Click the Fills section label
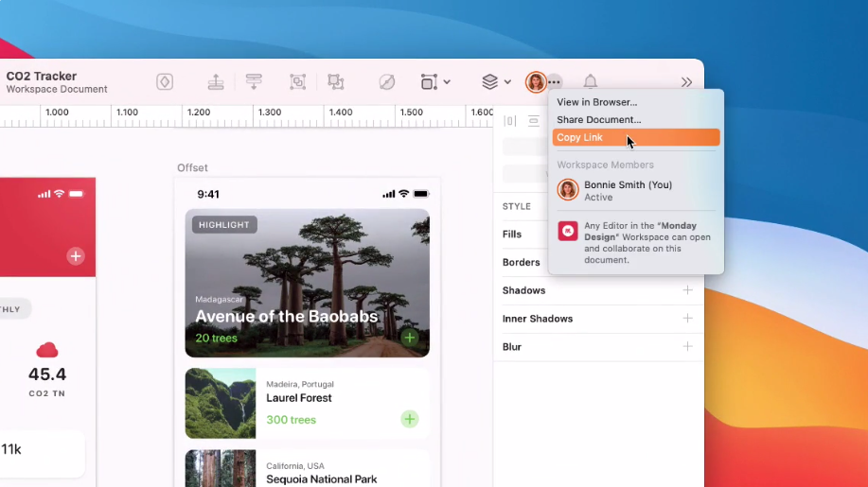868x487 pixels. [x=512, y=235]
